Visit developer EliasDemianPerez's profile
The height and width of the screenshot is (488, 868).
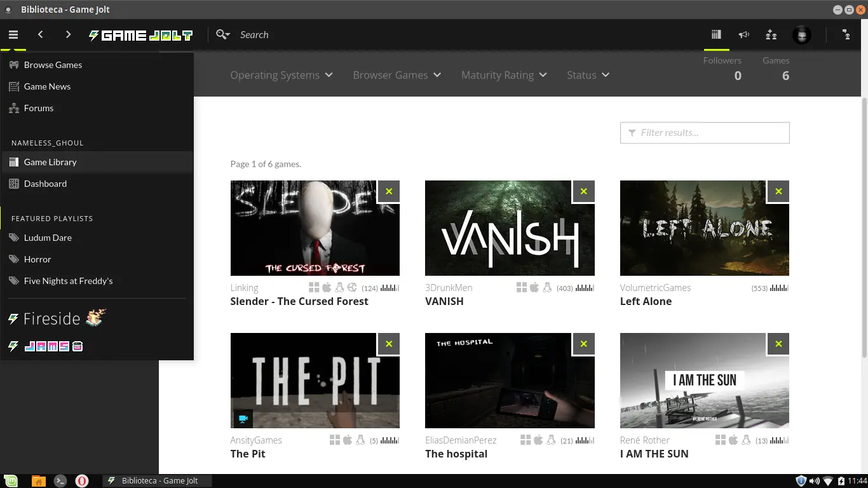461,440
